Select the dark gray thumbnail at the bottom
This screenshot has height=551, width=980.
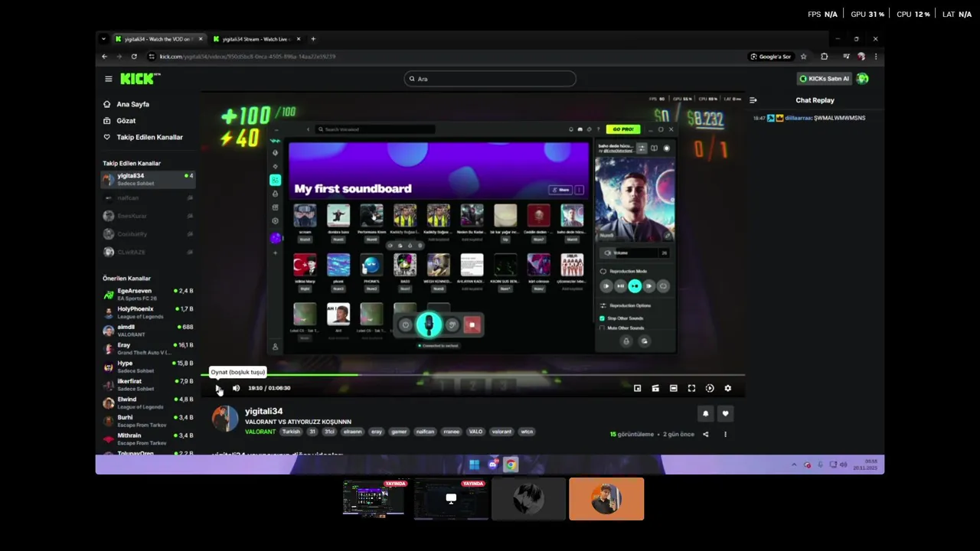(x=528, y=499)
